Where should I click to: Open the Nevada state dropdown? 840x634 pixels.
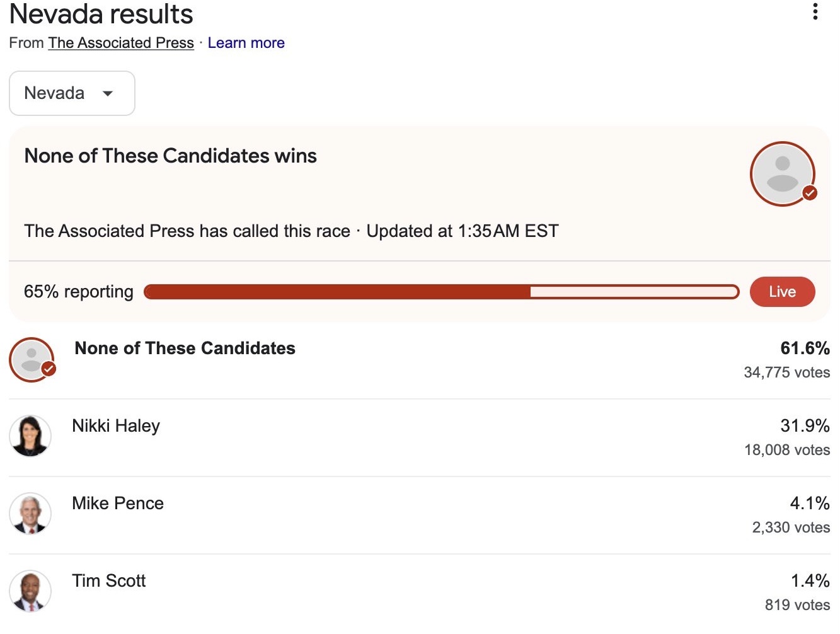coord(72,93)
